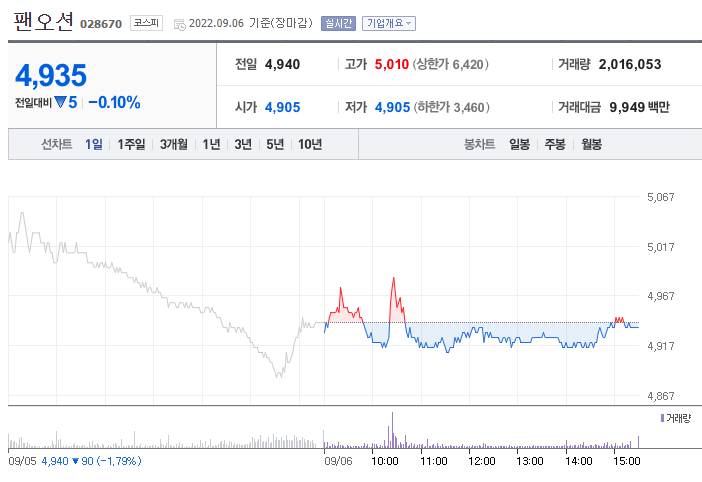Select the 5년 line chart tab
The height and width of the screenshot is (482, 702).
tap(275, 144)
